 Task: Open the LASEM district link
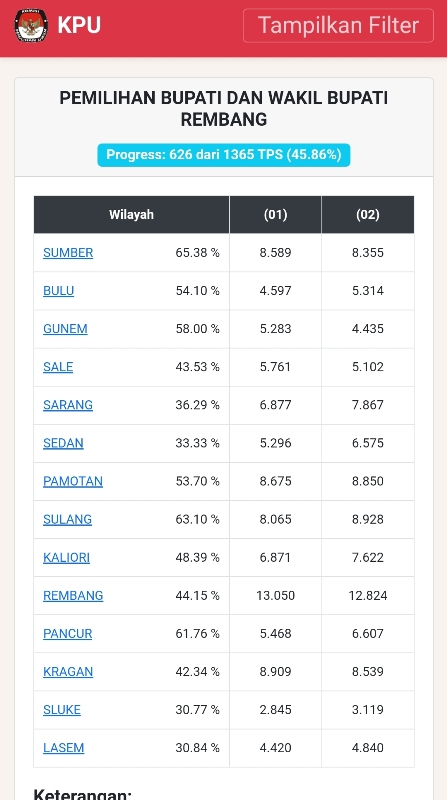click(x=64, y=747)
